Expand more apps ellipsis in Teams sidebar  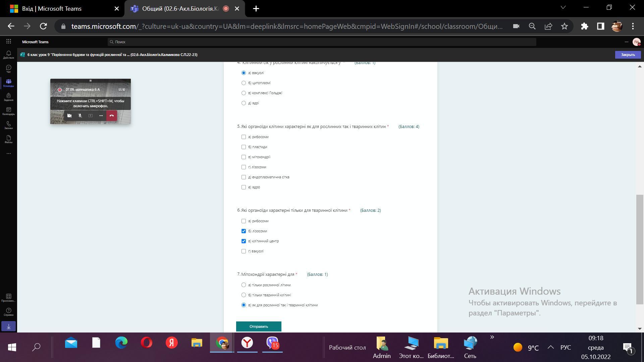[x=8, y=154]
